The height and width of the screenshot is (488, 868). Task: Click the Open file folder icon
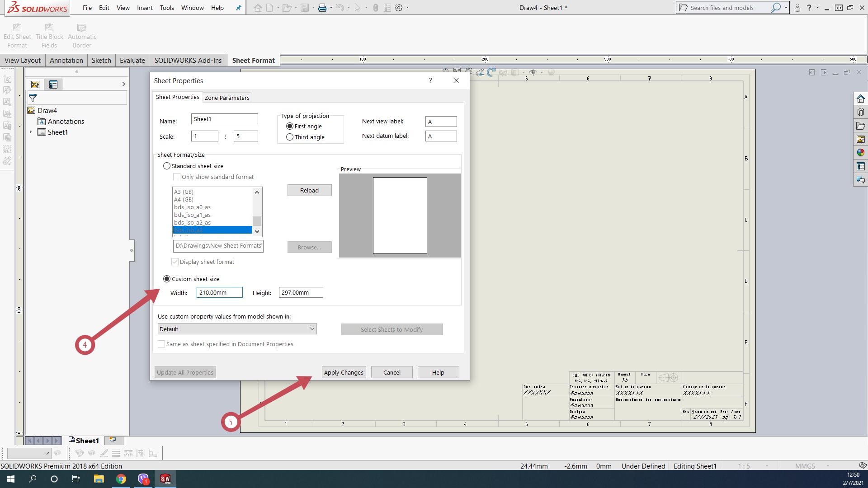286,8
